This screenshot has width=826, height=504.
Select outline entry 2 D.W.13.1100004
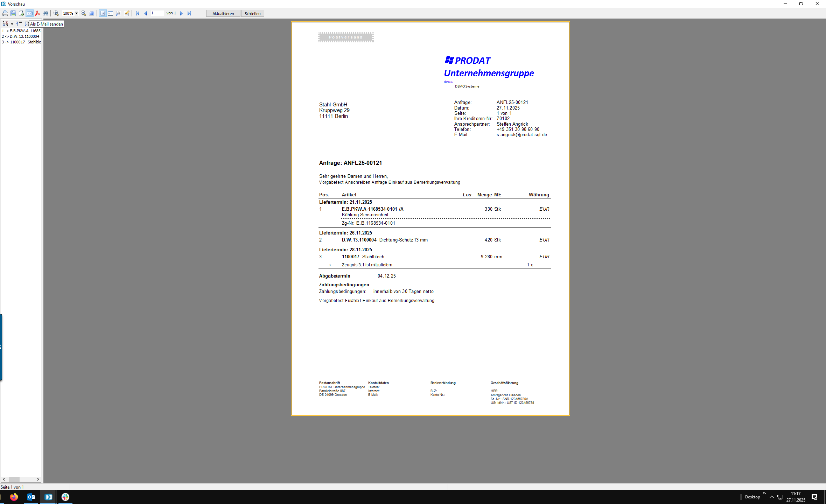point(21,36)
